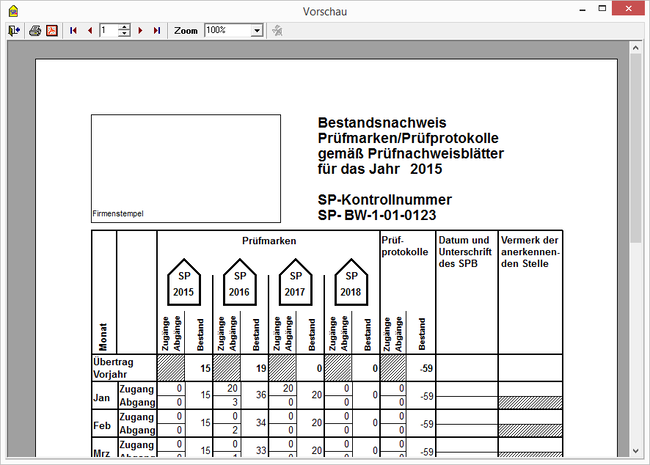Maximize the Vorschau window
This screenshot has width=650, height=465.
pyautogui.click(x=603, y=10)
